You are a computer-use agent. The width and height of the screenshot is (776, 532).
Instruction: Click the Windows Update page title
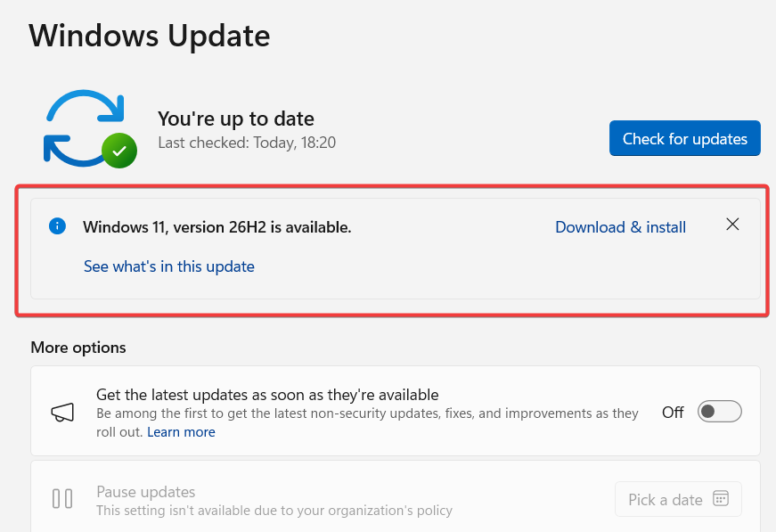[150, 36]
